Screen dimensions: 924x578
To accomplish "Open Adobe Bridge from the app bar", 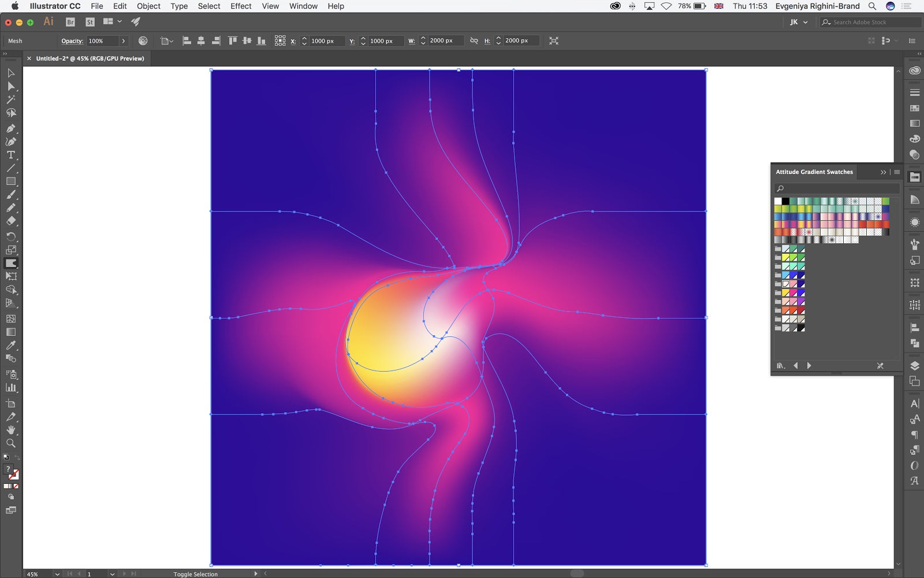I will [70, 22].
